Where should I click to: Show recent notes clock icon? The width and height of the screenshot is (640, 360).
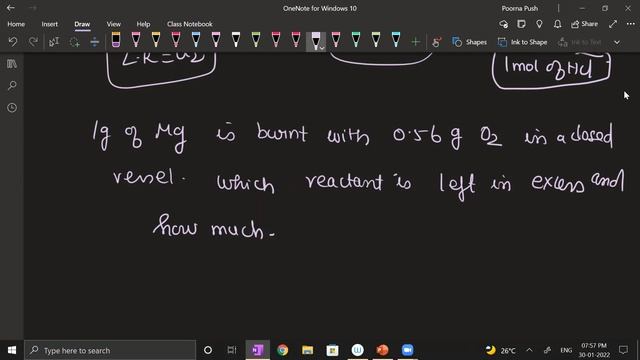point(12,108)
